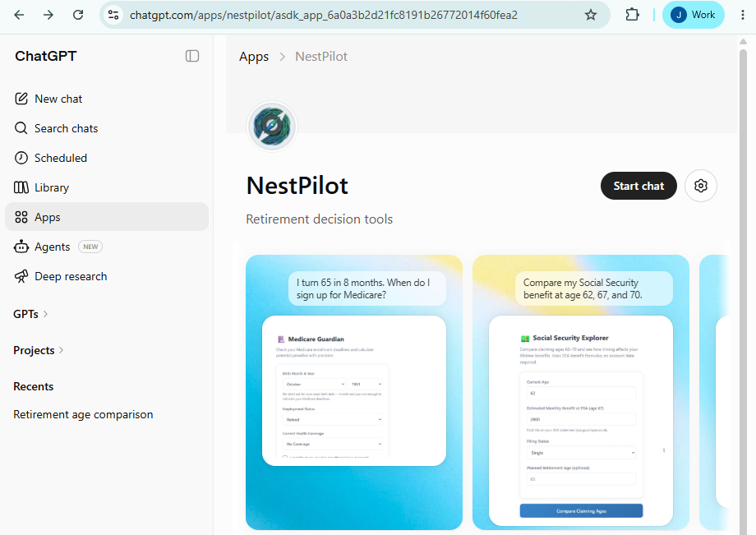Open birth year 1961 dropdown
This screenshot has height=535, width=756.
(x=366, y=384)
